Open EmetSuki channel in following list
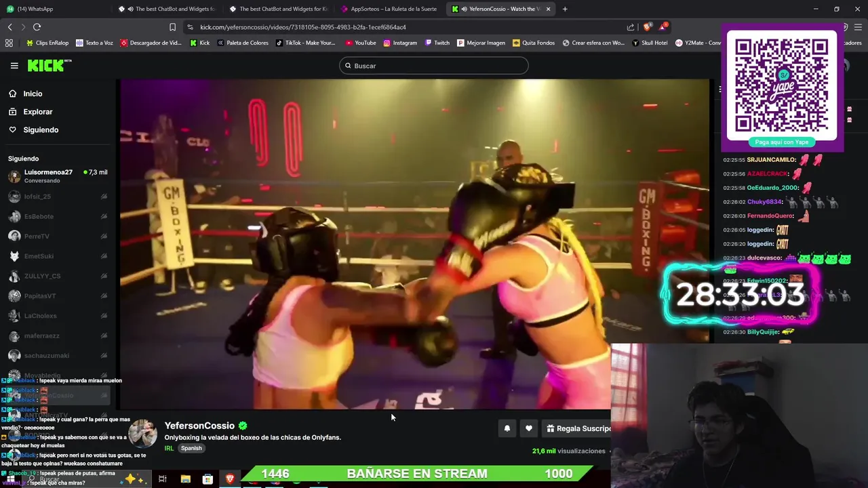The width and height of the screenshot is (868, 488). pyautogui.click(x=58, y=256)
